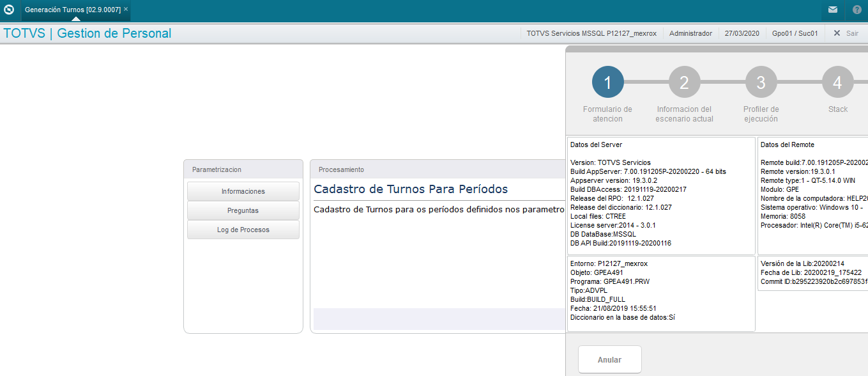Click the Datos del Remote heading
868x376 pixels.
[x=788, y=145]
